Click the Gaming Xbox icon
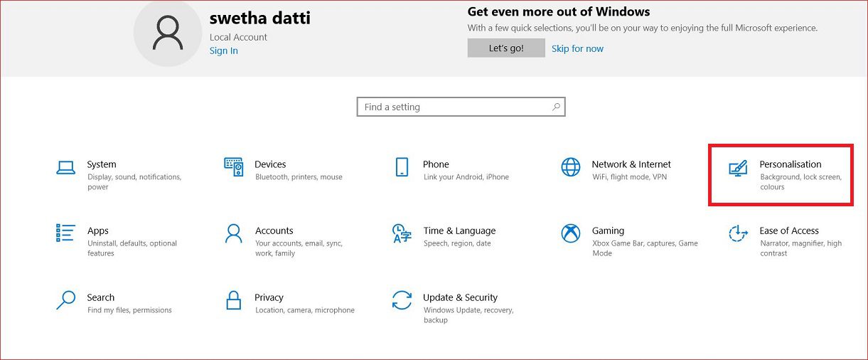868x360 pixels. [570, 233]
